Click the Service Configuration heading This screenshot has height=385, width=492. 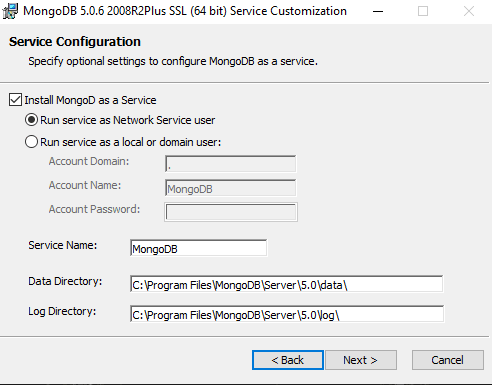click(75, 42)
